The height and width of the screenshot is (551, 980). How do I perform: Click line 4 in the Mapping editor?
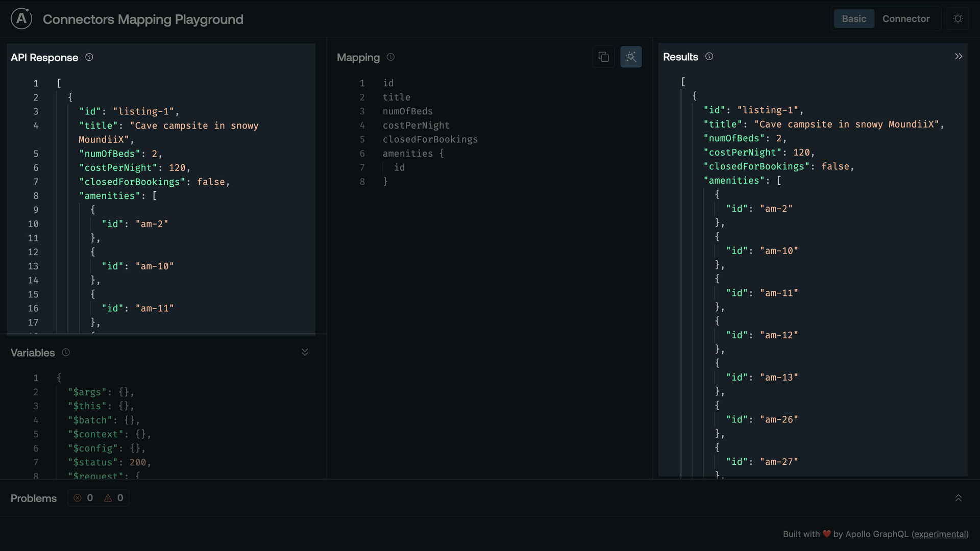tap(416, 126)
